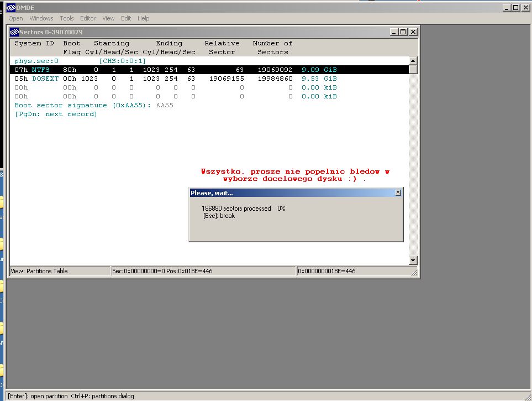Click the 9.53 GiB size value

click(319, 79)
